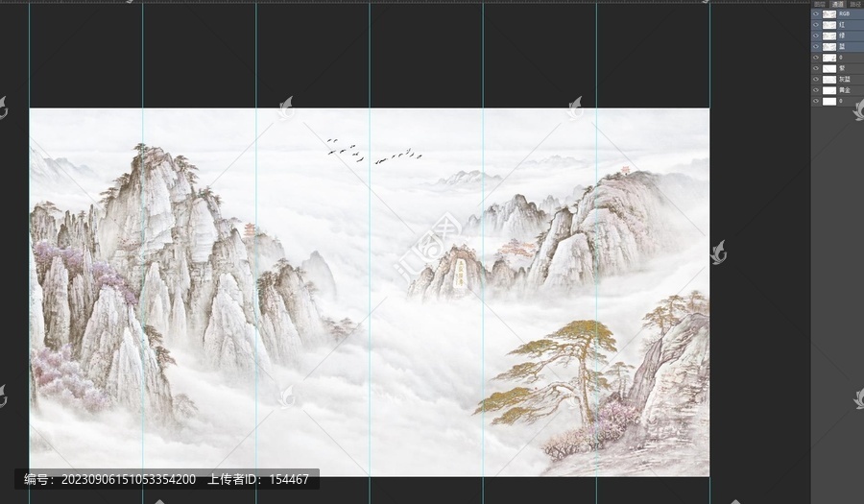Click the 黄金 channel name
864x504 pixels.
845,90
